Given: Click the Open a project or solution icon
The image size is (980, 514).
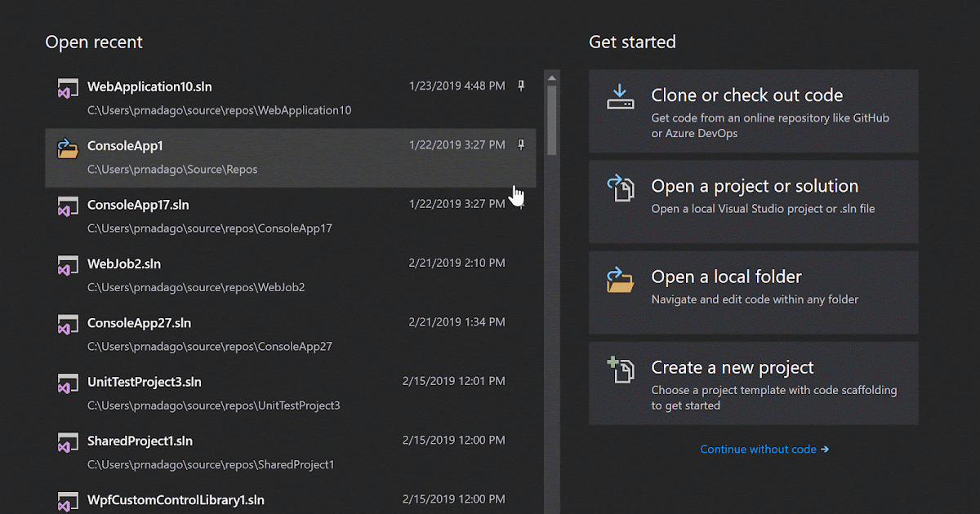Looking at the screenshot, I should click(x=621, y=188).
